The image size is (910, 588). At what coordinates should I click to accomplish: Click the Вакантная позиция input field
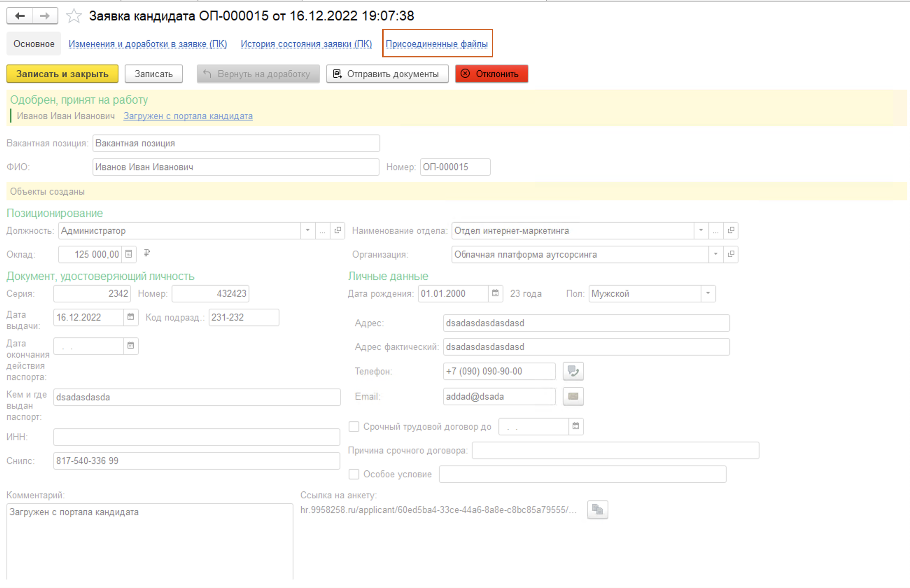236,143
